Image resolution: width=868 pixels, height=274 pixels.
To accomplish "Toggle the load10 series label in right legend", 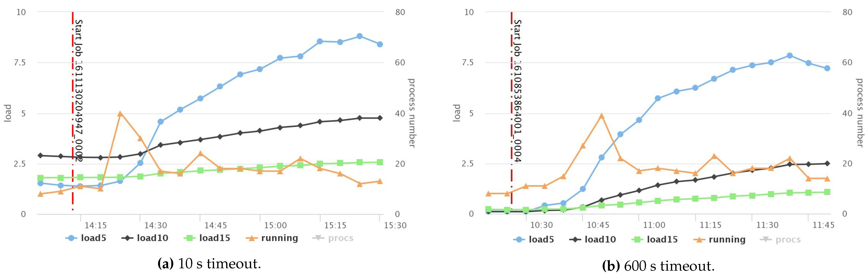I will [x=600, y=240].
